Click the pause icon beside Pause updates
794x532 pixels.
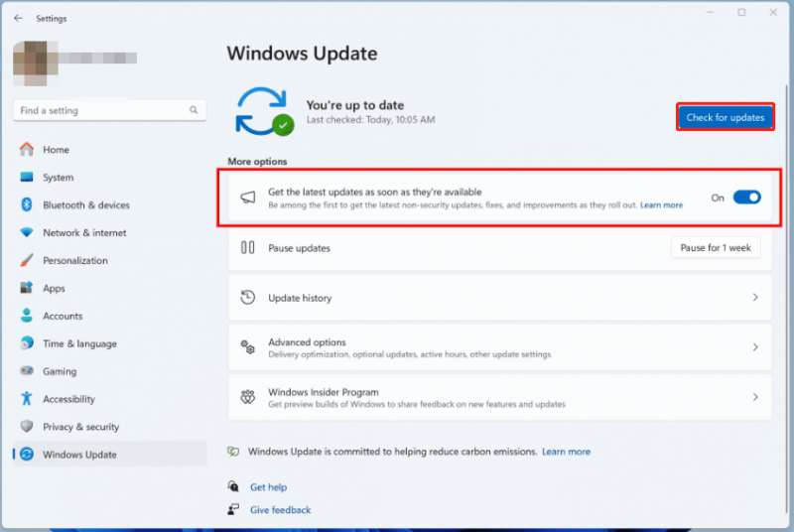coord(247,247)
